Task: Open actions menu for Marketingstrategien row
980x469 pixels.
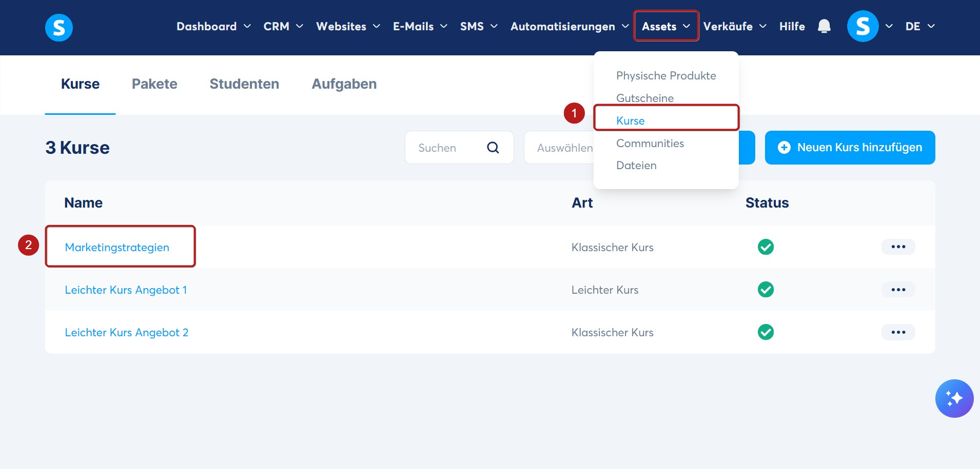Action: (898, 247)
